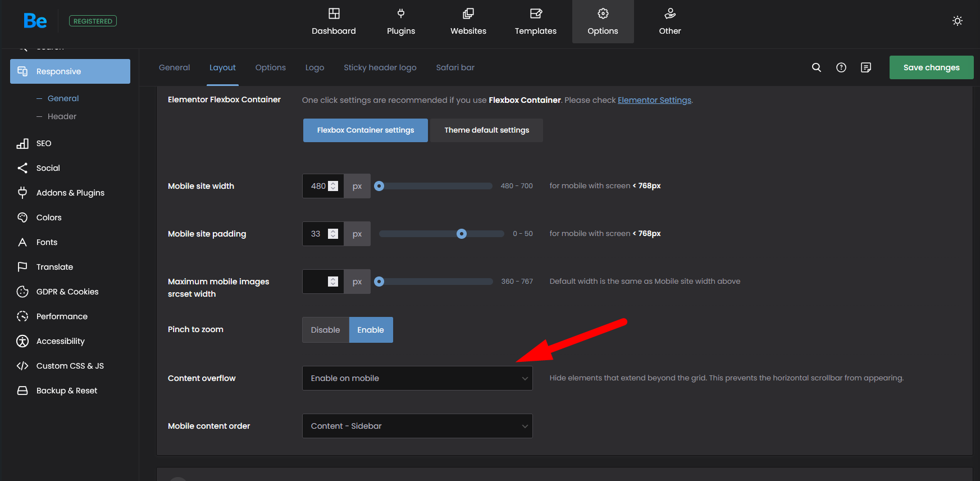Screen dimensions: 980x481
Task: Open the Other icon in top nav
Action: tap(670, 13)
